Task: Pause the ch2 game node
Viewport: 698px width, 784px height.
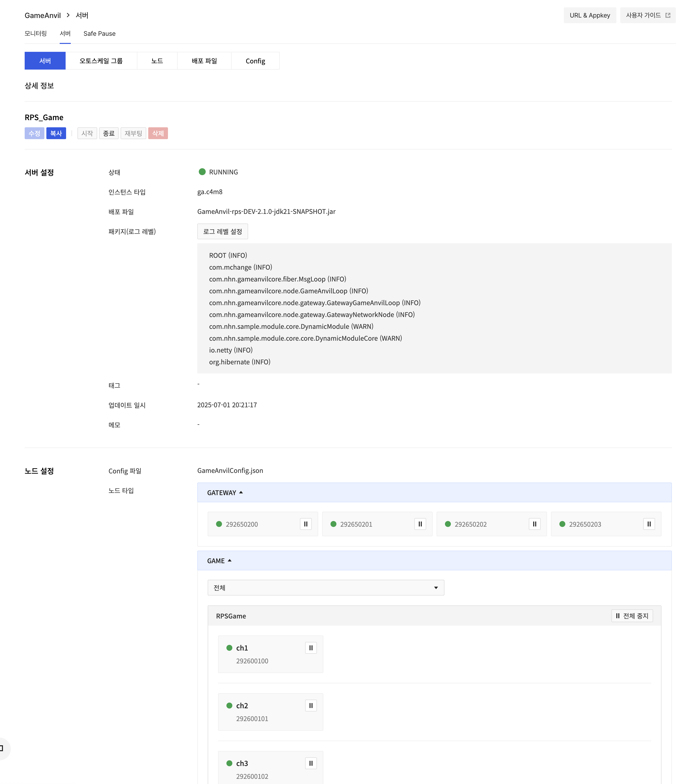Action: 311,705
